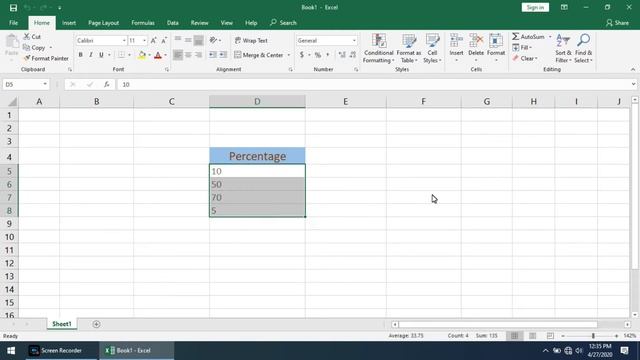Image resolution: width=640 pixels, height=360 pixels.
Task: Open Conditional Formatting menu
Action: pyautogui.click(x=378, y=48)
